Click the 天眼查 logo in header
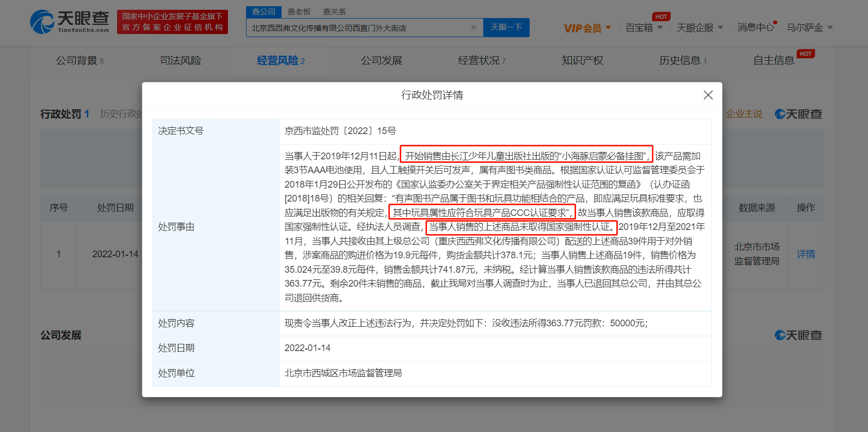868x432 pixels. point(70,22)
